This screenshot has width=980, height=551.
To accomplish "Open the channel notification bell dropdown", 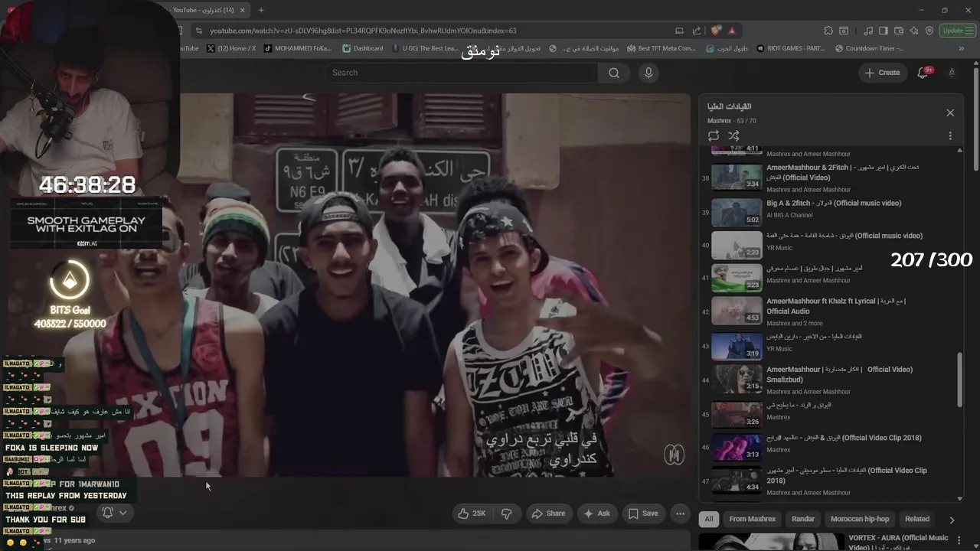I will pyautogui.click(x=114, y=513).
